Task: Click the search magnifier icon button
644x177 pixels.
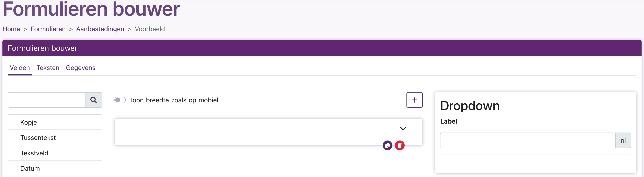Action: [93, 100]
